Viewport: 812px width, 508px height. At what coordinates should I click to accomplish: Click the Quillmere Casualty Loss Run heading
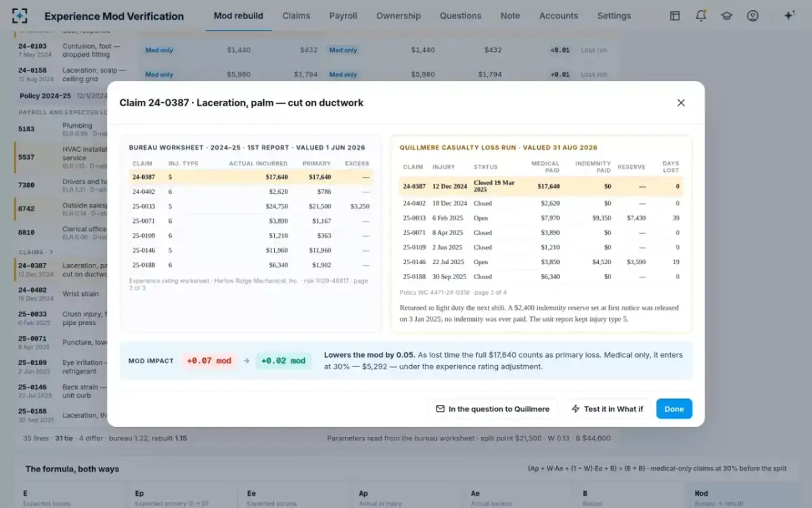pos(499,147)
